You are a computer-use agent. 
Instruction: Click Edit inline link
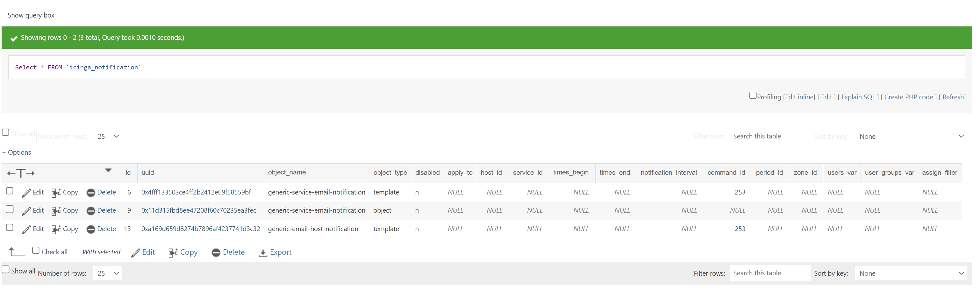point(799,97)
